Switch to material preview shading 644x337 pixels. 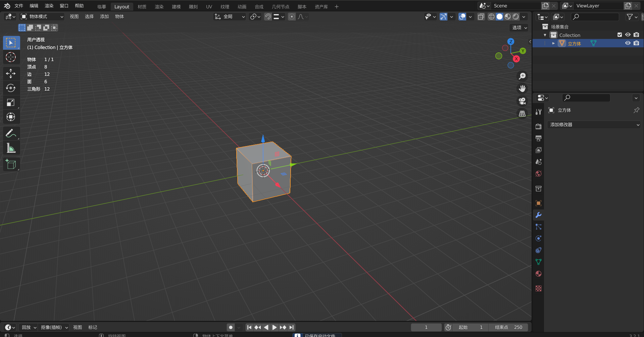(x=508, y=16)
